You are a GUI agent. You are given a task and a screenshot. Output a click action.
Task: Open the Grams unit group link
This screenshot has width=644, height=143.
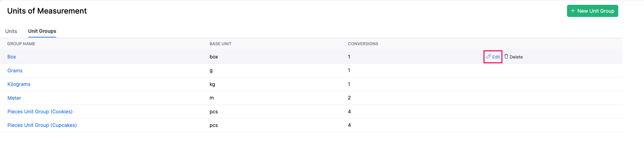tap(15, 71)
